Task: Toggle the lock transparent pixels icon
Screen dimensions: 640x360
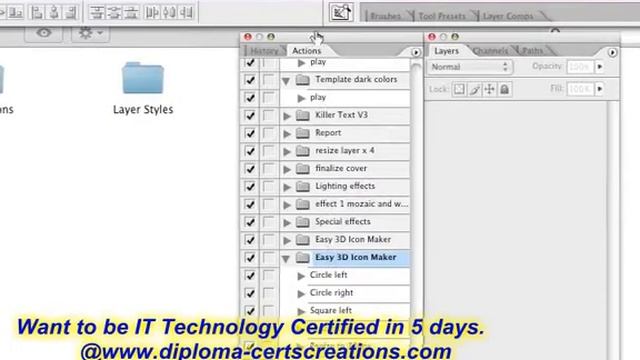Action: [x=459, y=89]
